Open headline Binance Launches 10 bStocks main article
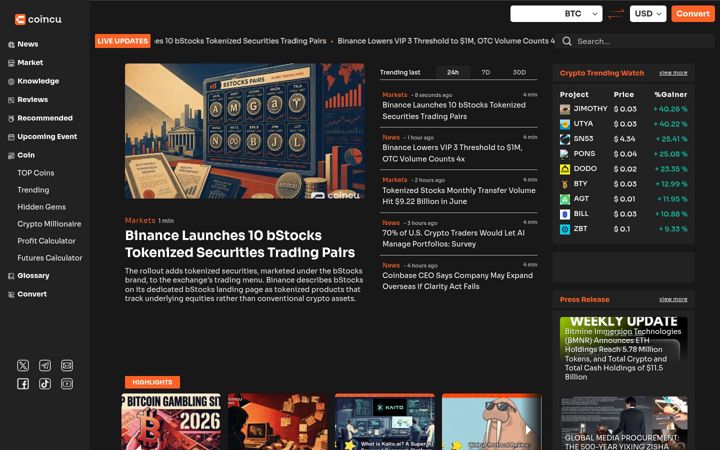This screenshot has height=450, width=720. pyautogui.click(x=240, y=244)
